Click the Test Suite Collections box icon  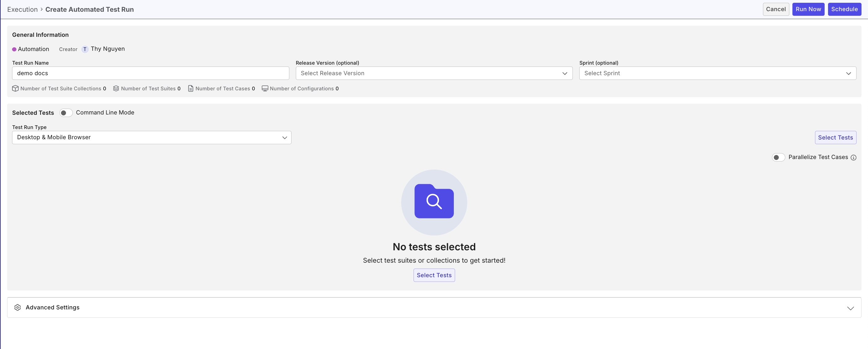click(x=15, y=88)
